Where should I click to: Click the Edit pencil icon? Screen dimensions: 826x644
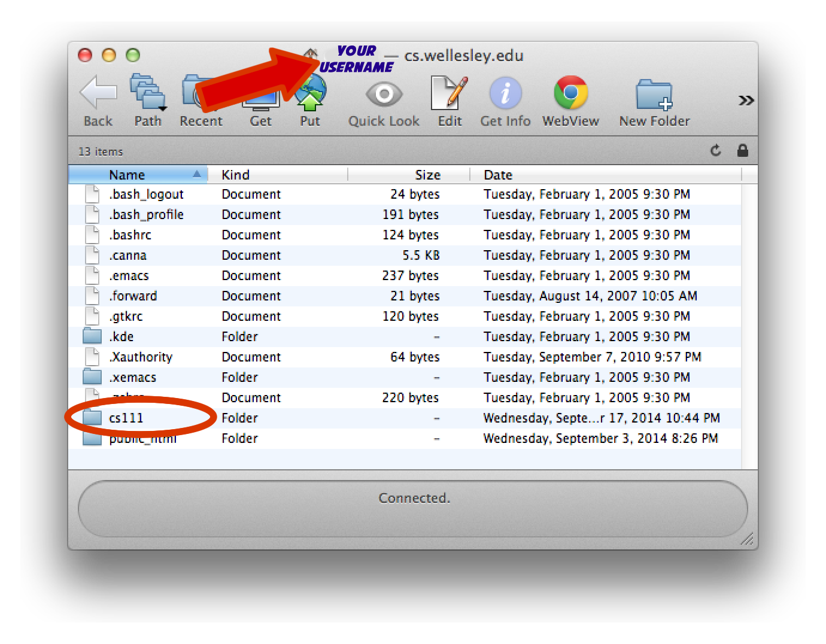click(x=450, y=94)
